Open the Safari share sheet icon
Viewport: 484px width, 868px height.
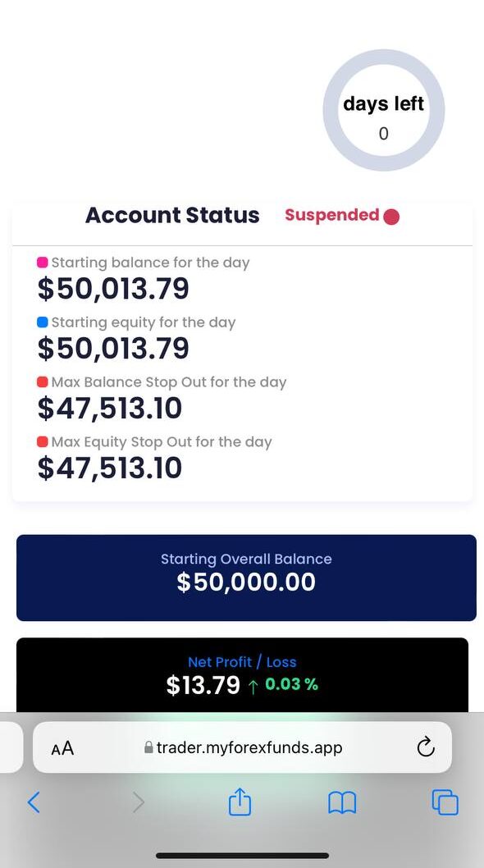[x=240, y=801]
